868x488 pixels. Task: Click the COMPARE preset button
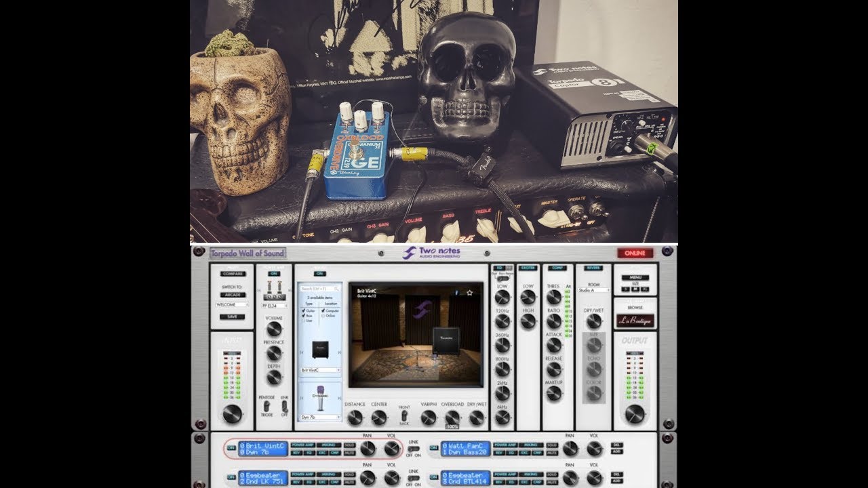pos(232,274)
